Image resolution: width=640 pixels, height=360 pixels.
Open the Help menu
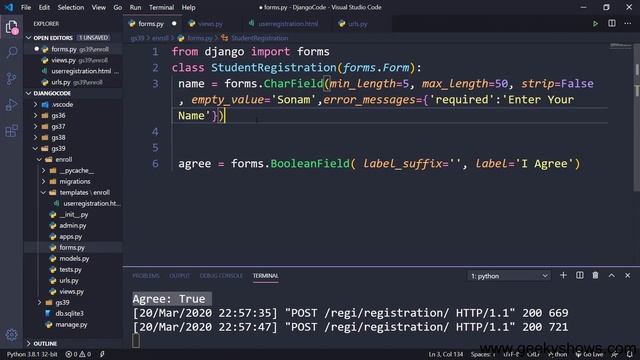[188, 7]
